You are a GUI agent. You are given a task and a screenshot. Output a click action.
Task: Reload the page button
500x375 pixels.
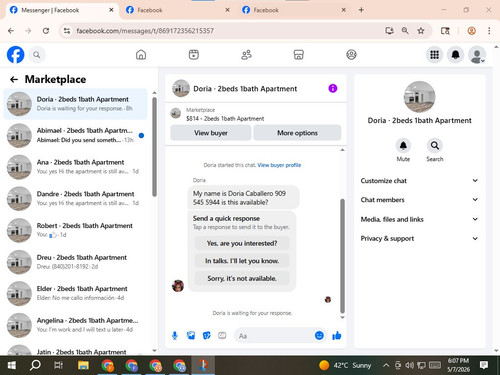coord(46,31)
